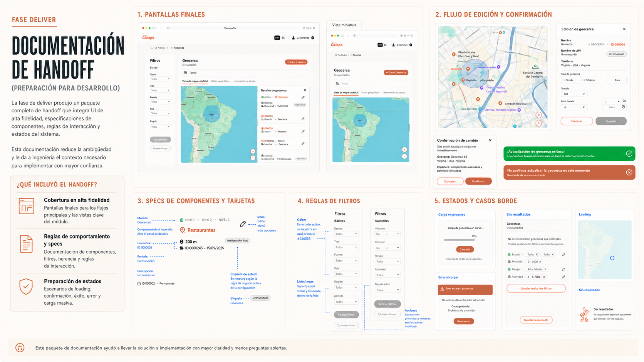This screenshot has width=644, height=362.
Task: Click Cancelar in the Edición de geocerca panel
Action: pos(576,121)
